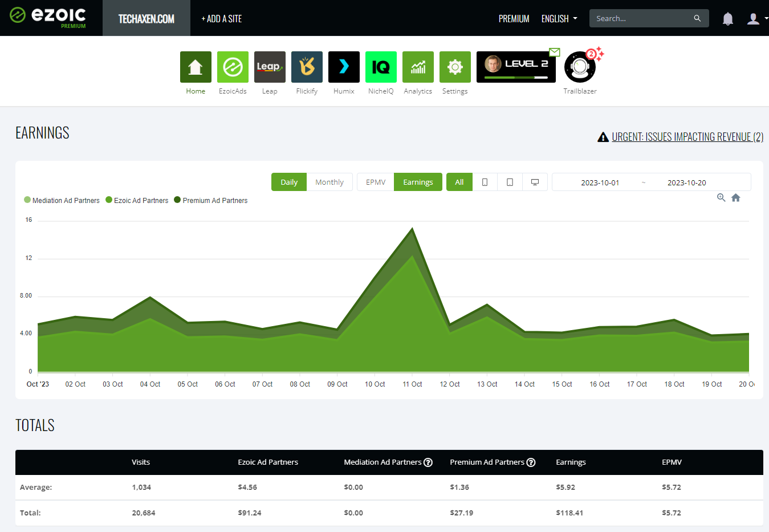Click average earnings value $5.92
769x532 pixels.
pyautogui.click(x=565, y=488)
